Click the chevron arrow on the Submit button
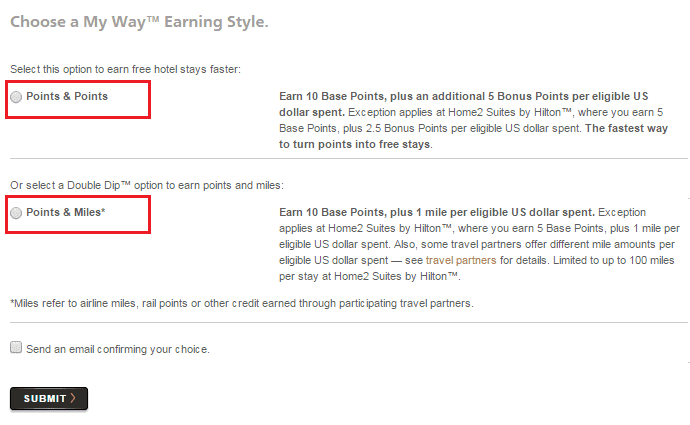This screenshot has width=690, height=425. click(74, 399)
